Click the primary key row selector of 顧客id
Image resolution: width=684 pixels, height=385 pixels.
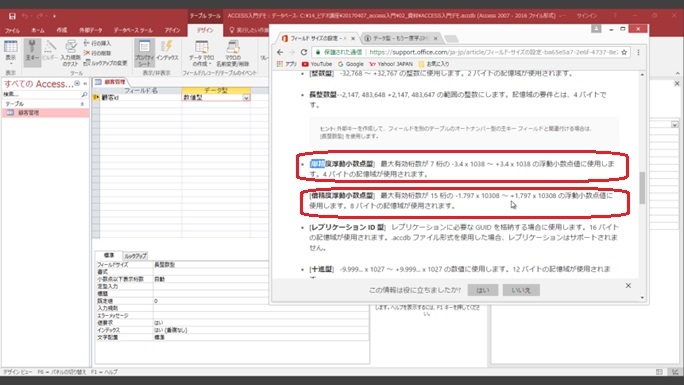tap(96, 98)
